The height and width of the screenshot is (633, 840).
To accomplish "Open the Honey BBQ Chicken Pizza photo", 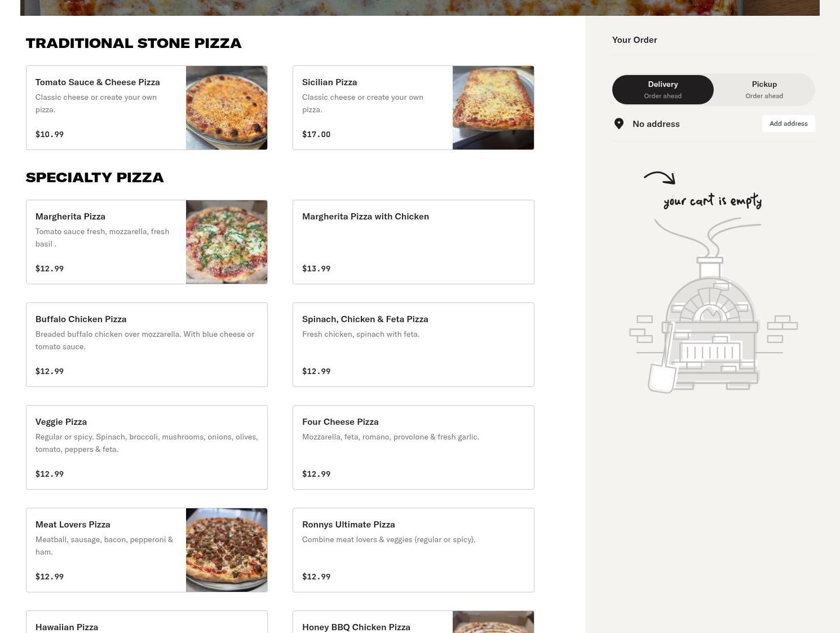I will click(x=493, y=622).
